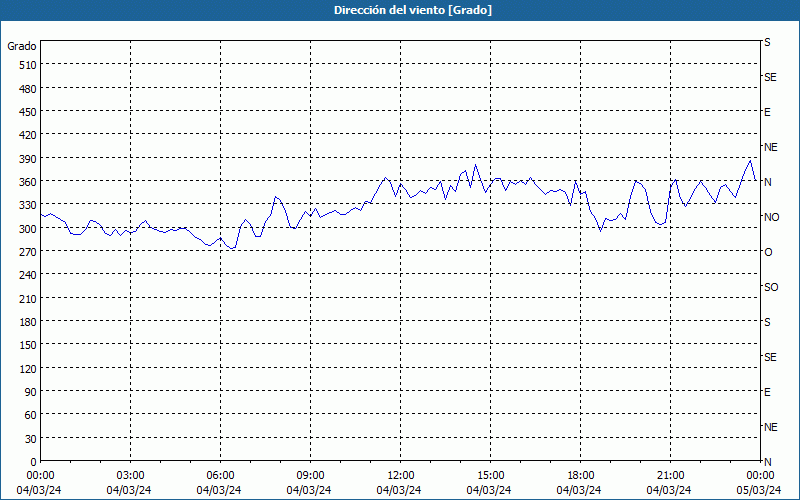Click the 'NE' compass label level with 390

pyautogui.click(x=770, y=147)
